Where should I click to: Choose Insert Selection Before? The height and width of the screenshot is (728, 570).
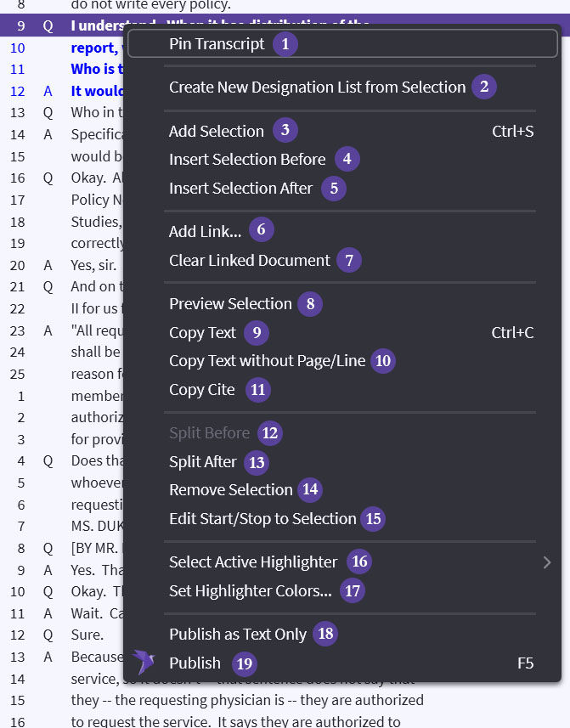(x=247, y=160)
